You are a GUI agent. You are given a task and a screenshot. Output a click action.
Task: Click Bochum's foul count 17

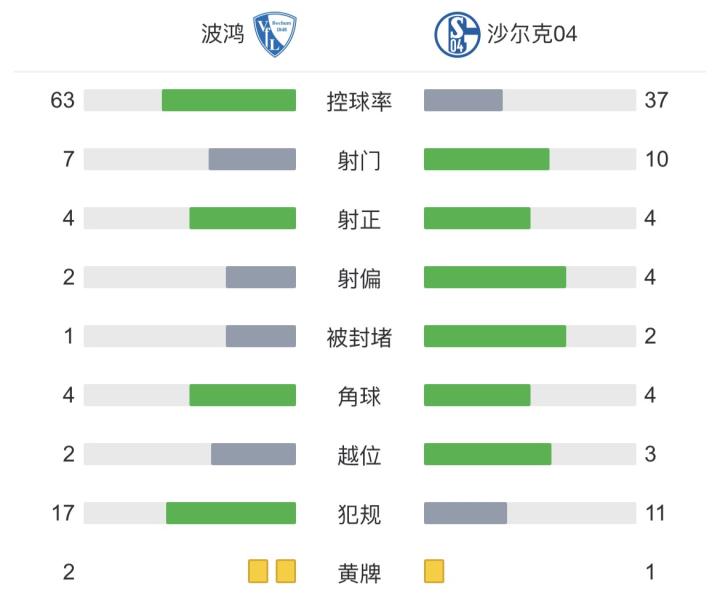(63, 514)
